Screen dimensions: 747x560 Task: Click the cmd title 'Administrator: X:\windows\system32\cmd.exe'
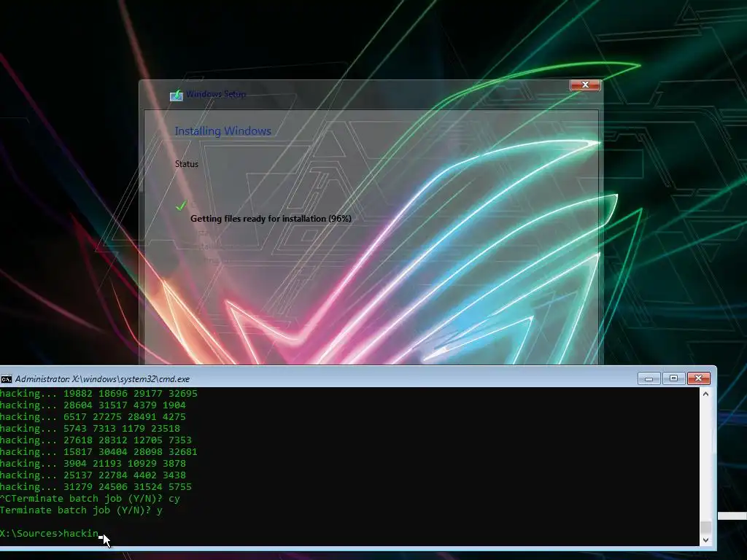[x=102, y=379]
